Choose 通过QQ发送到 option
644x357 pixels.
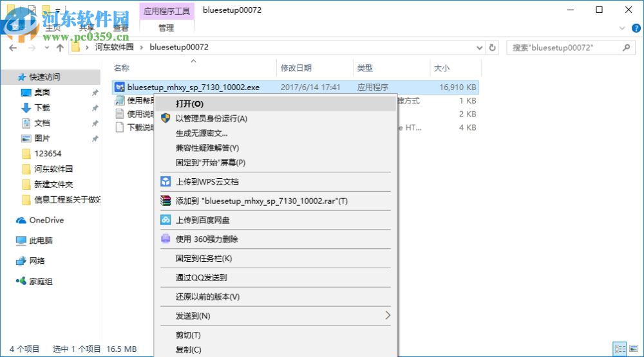pos(275,278)
